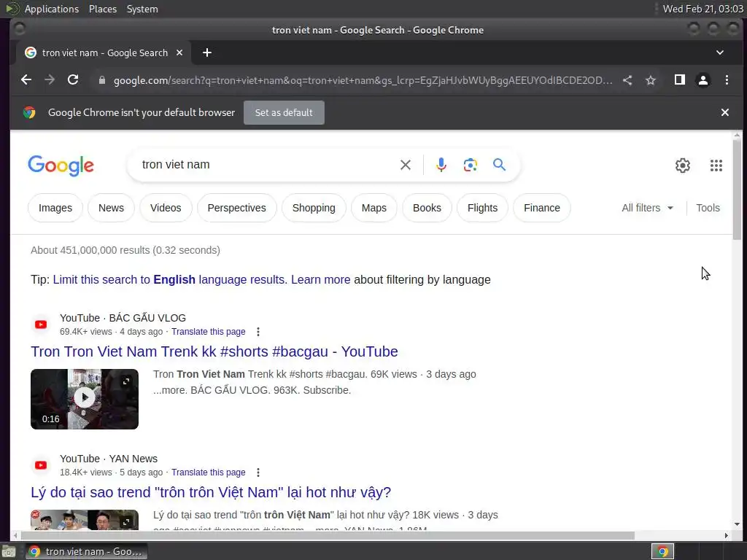
Task: Click the forward navigation arrow
Action: pos(50,79)
